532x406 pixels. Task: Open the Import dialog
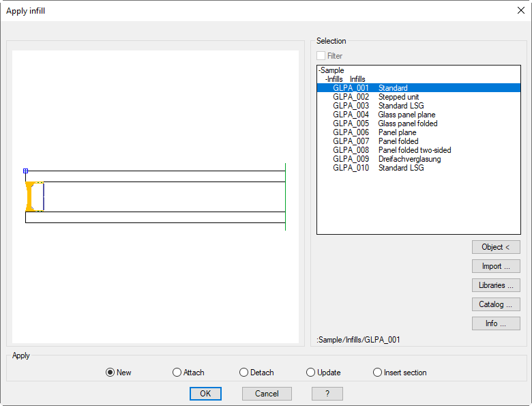[496, 266]
